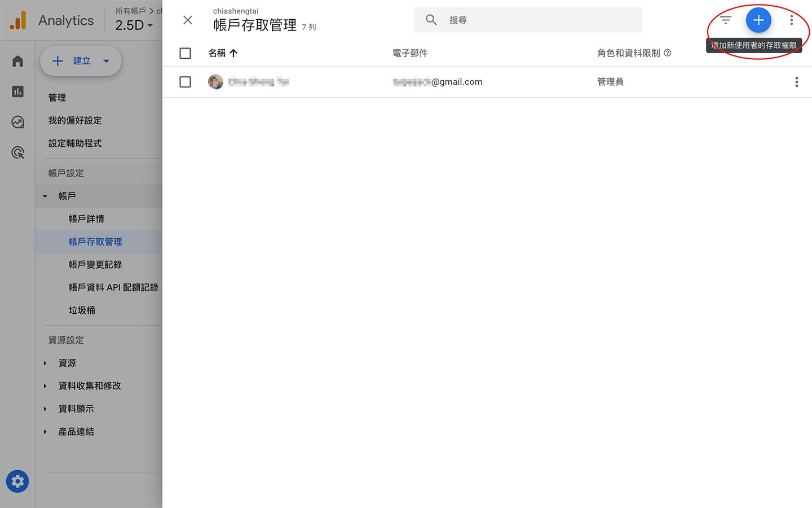Open the three-dot menu on the admin user row
812x508 pixels.
tap(797, 82)
